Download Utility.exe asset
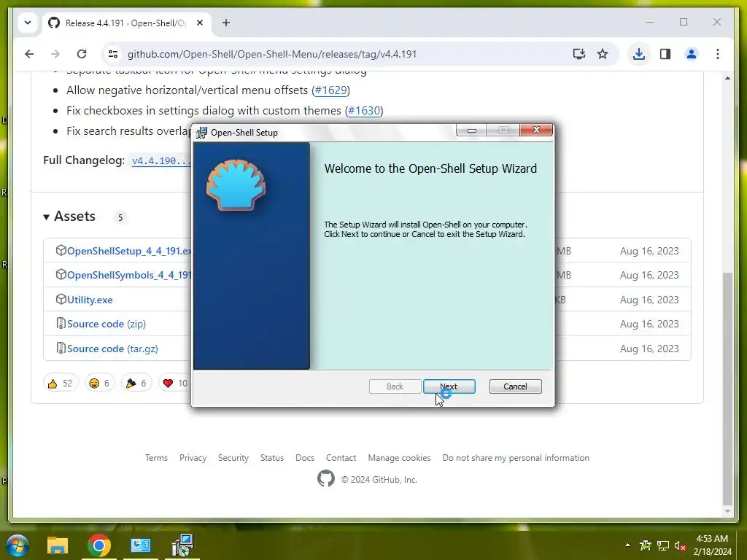Image resolution: width=747 pixels, height=560 pixels. coord(90,300)
